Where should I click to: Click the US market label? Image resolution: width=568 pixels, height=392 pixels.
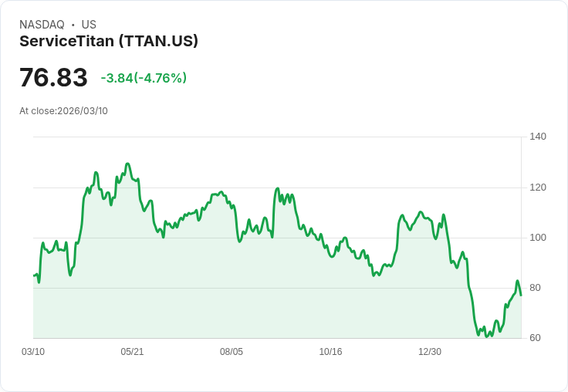pyautogui.click(x=89, y=25)
